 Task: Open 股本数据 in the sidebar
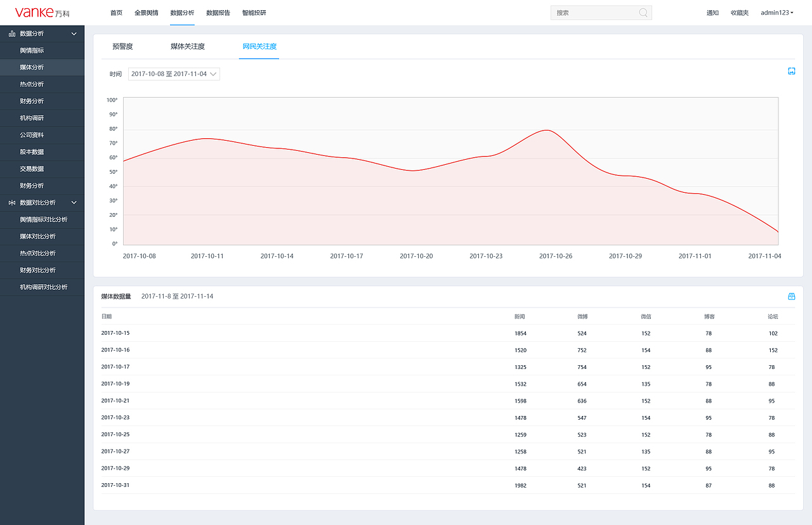[42, 152]
